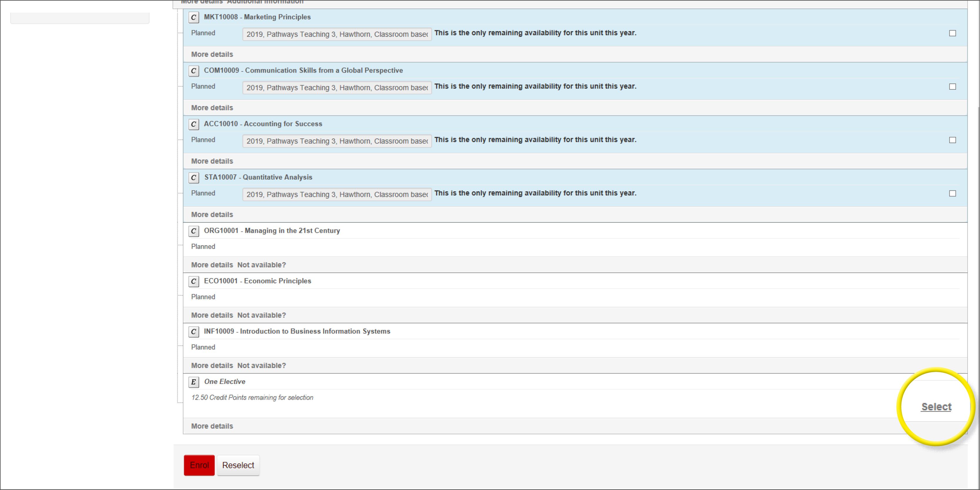Click the C icon beside MKT10008 Marketing Principles

coord(194,17)
